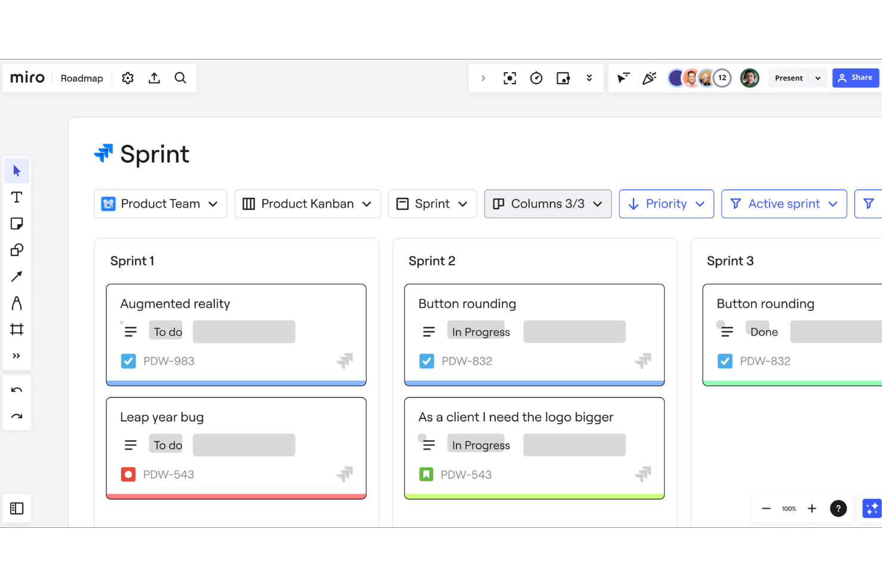Image resolution: width=882 pixels, height=588 pixels.
Task: Toggle the Sprint 2 PDW-832 checkbox
Action: click(x=427, y=361)
